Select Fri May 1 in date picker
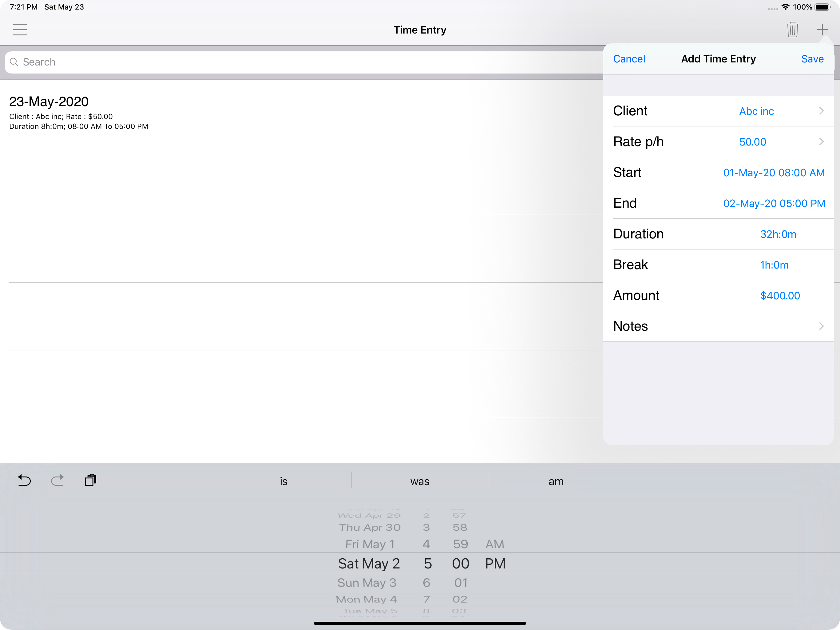The image size is (840, 630). [x=370, y=544]
